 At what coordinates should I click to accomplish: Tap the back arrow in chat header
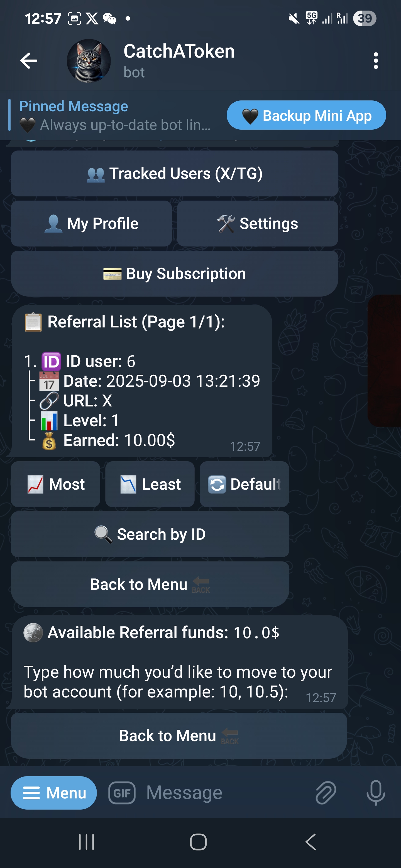(29, 61)
